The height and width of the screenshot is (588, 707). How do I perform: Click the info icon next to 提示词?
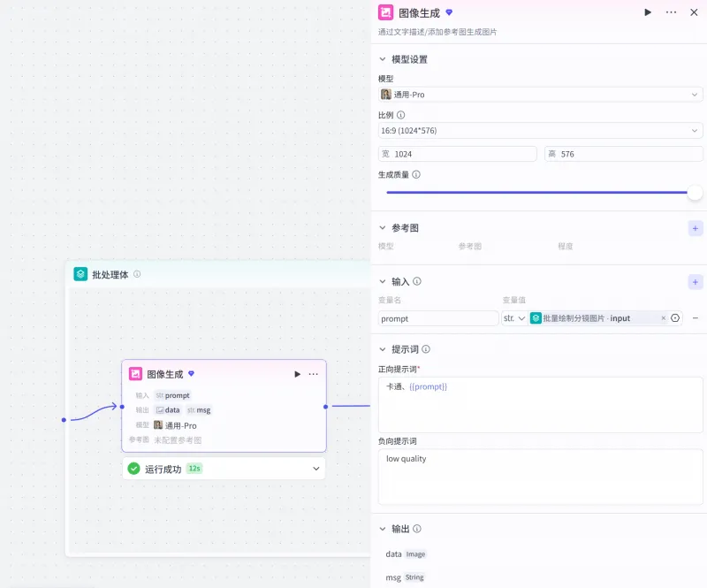click(425, 348)
